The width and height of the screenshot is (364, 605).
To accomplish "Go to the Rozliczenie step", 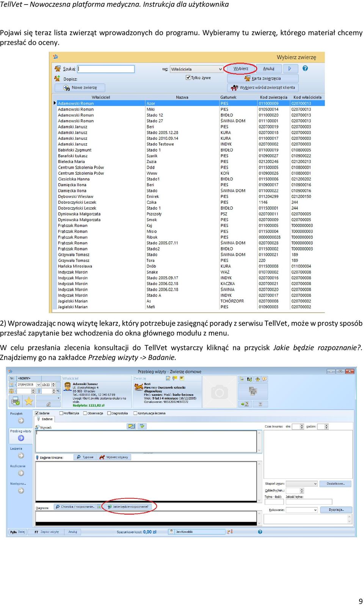I will click(x=21, y=473).
